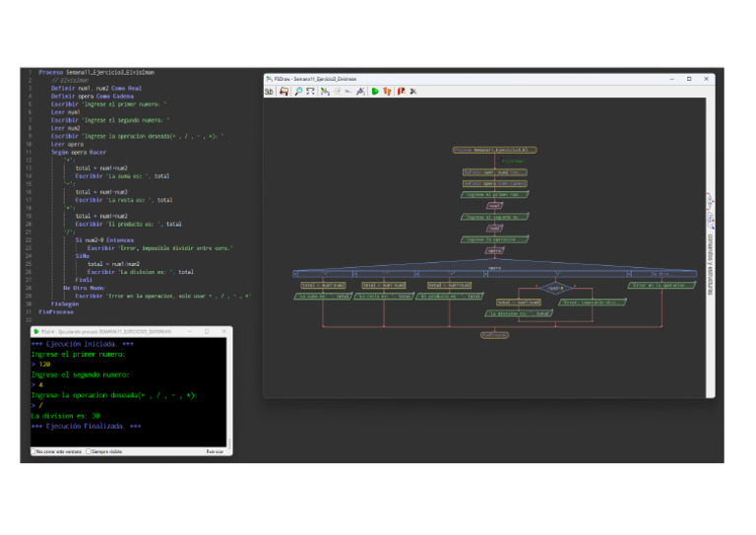The image size is (756, 535).
Task: Click the step-by-step footprints icon
Action: [387, 92]
